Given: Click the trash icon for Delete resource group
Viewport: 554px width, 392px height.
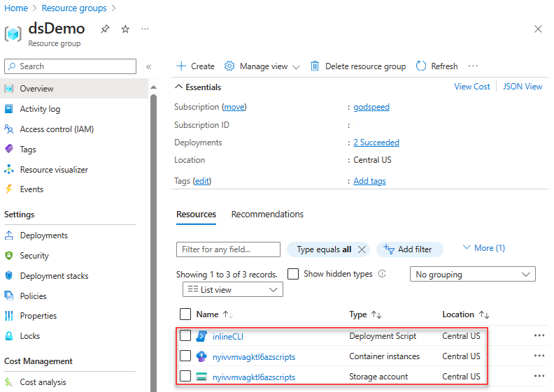Looking at the screenshot, I should click(x=315, y=66).
